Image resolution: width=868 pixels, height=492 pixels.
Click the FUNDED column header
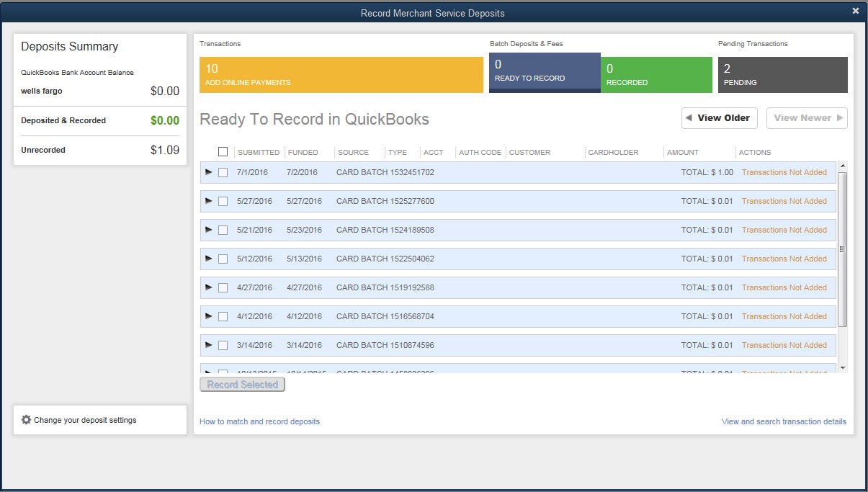pyautogui.click(x=303, y=153)
